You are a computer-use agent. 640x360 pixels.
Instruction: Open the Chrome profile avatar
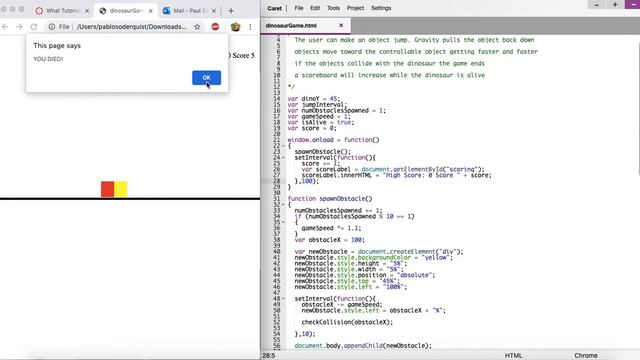(236, 27)
